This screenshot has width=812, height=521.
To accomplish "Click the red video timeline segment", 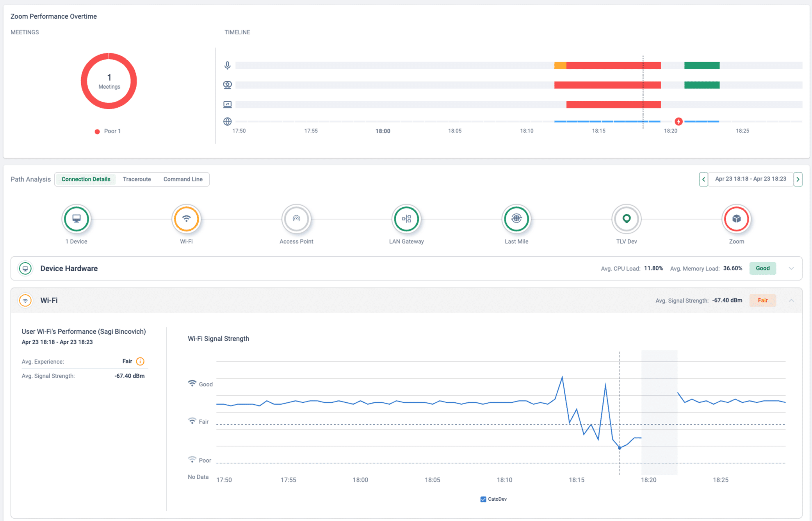I will coord(607,85).
